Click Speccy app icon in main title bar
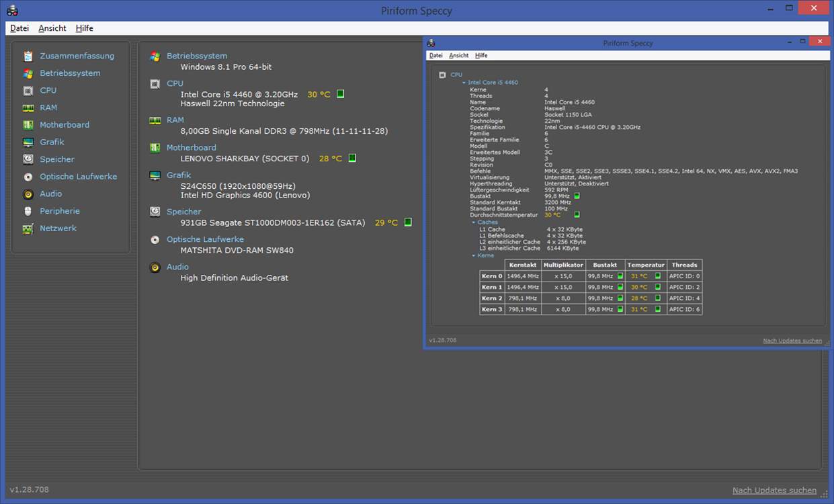This screenshot has height=504, width=834. pyautogui.click(x=11, y=10)
